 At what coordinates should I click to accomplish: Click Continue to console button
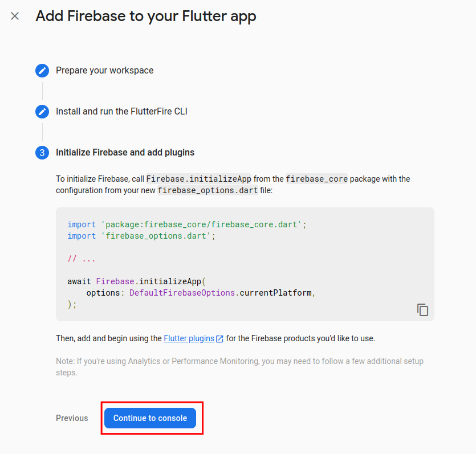click(x=150, y=418)
